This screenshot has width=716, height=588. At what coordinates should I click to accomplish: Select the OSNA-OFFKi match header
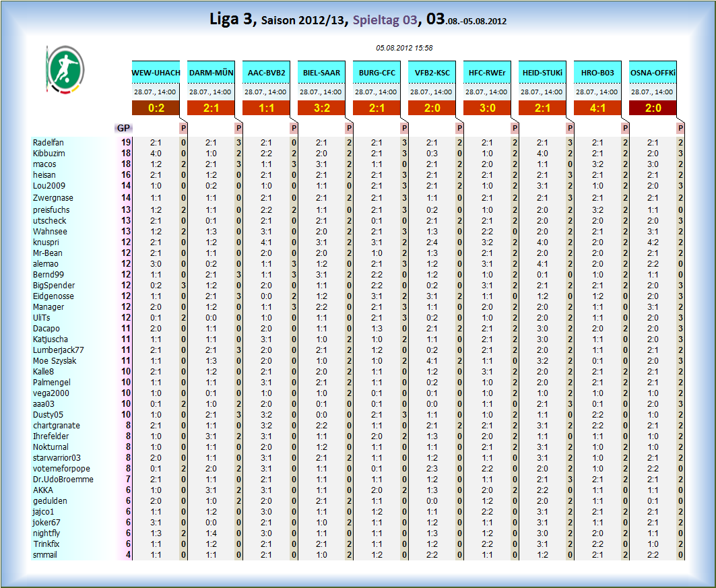point(653,73)
